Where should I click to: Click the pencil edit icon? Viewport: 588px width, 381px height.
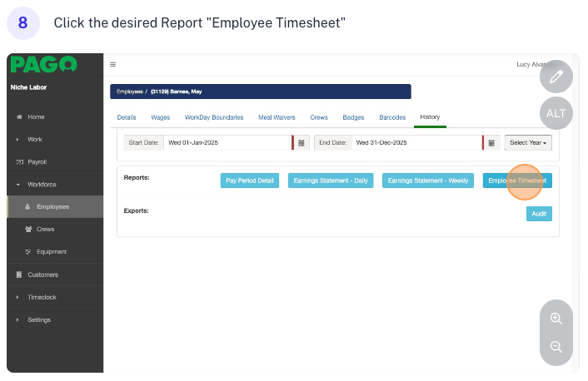556,77
